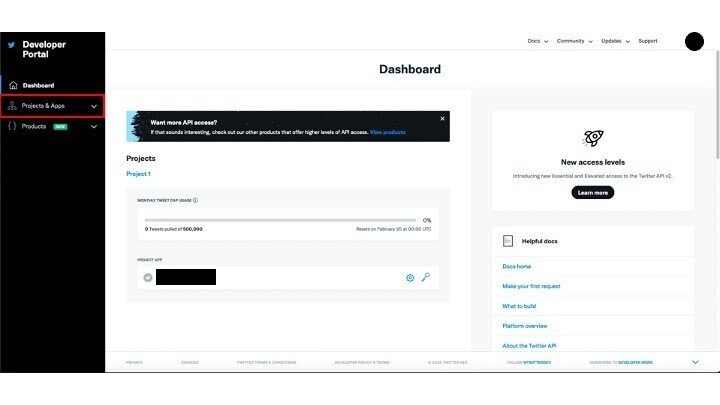
Task: Open the What to build link
Action: [x=519, y=306]
